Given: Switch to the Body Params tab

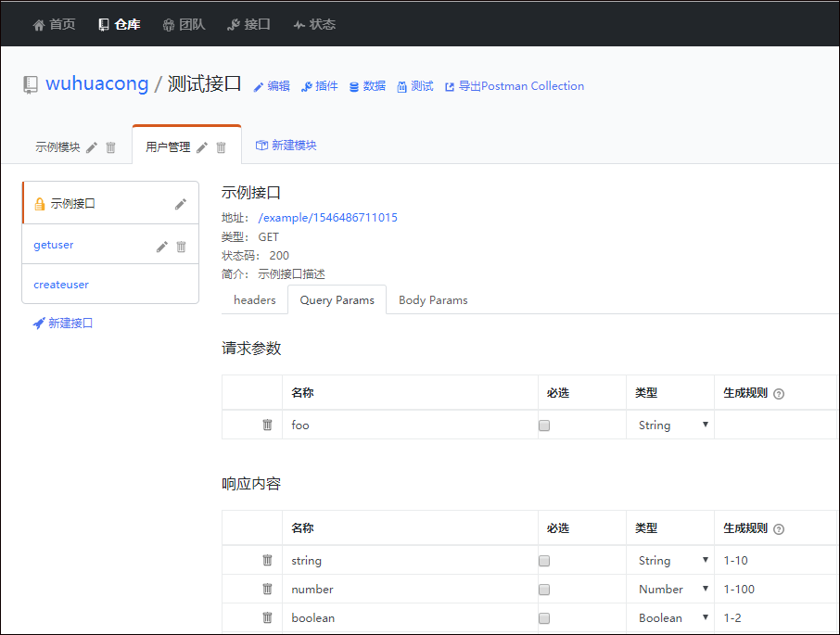Looking at the screenshot, I should pos(433,300).
